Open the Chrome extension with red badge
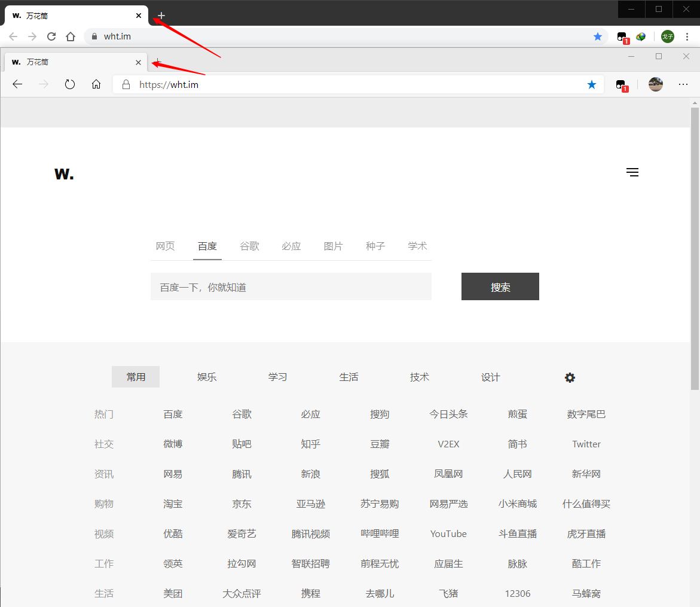The image size is (700, 607). coord(623,38)
